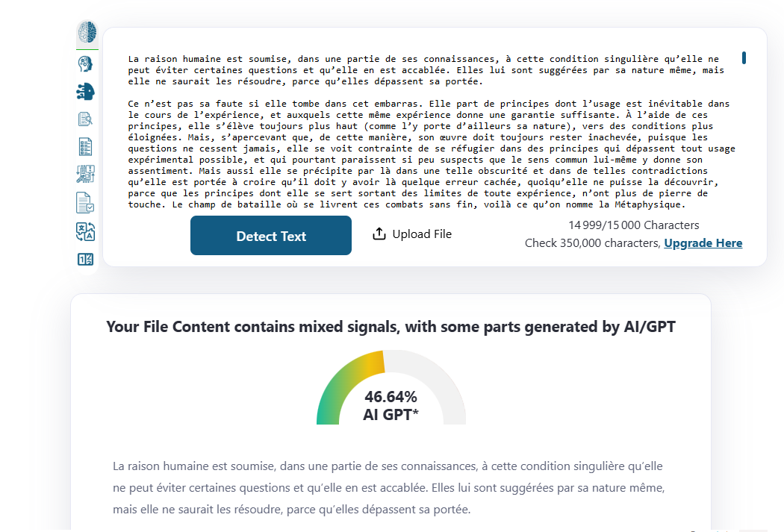Click the 46.64% AI GPT gauge
Screen dimensions: 784x532
click(391, 388)
